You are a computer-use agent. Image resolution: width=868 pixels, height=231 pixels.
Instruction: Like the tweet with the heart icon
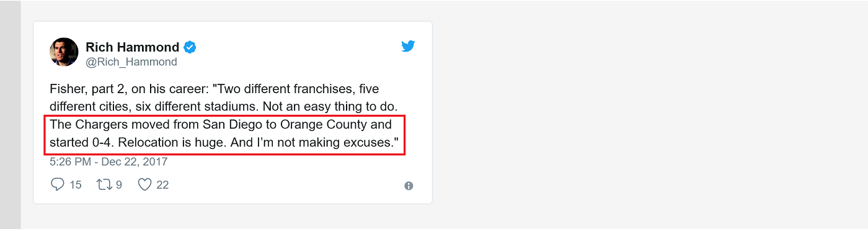[x=144, y=184]
